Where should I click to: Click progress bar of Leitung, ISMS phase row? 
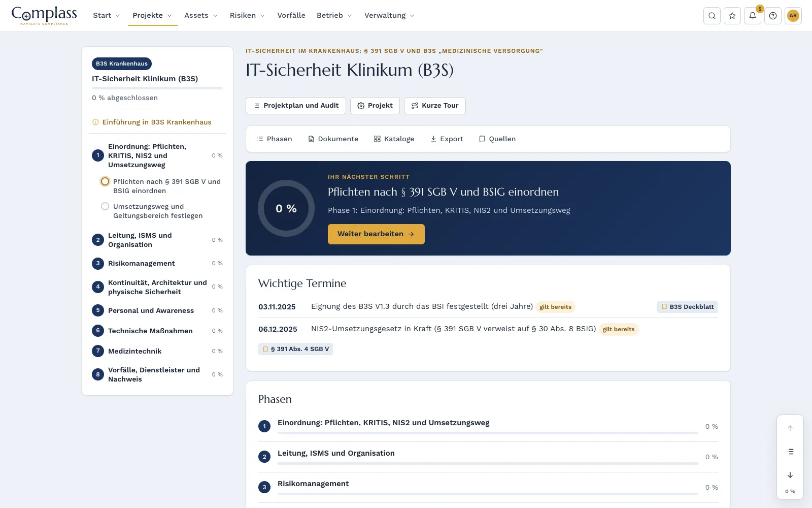488,463
